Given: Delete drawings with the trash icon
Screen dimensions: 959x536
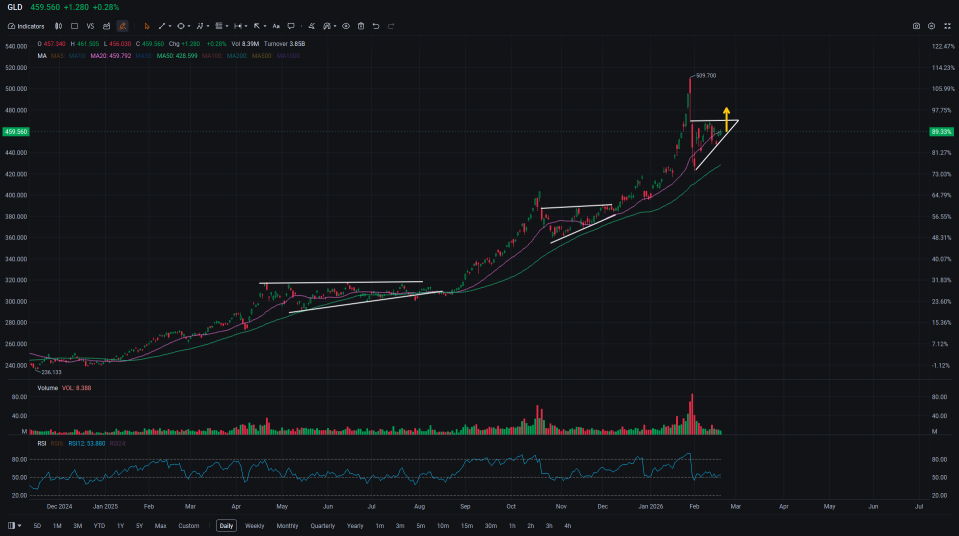Looking at the screenshot, I should point(361,26).
